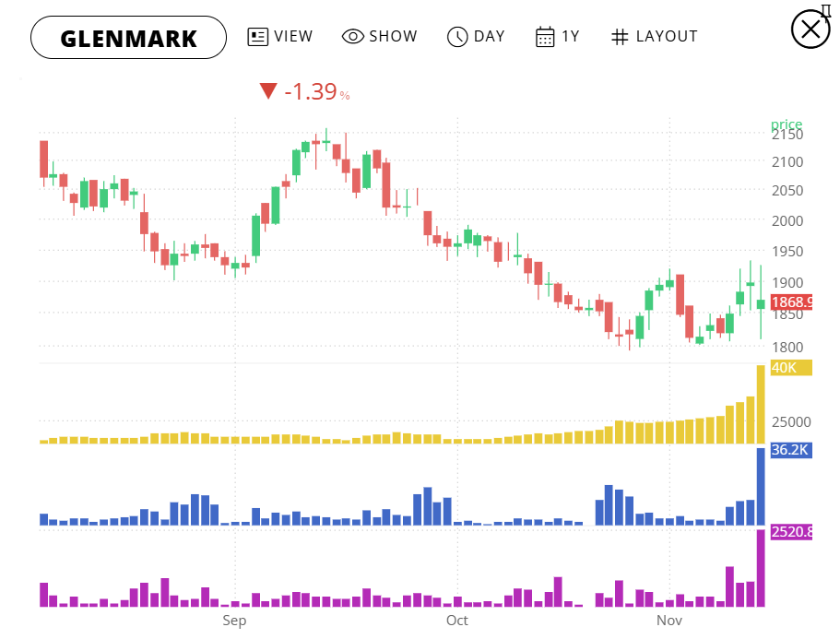
Task: Open the DAY interval selector
Action: point(477,36)
